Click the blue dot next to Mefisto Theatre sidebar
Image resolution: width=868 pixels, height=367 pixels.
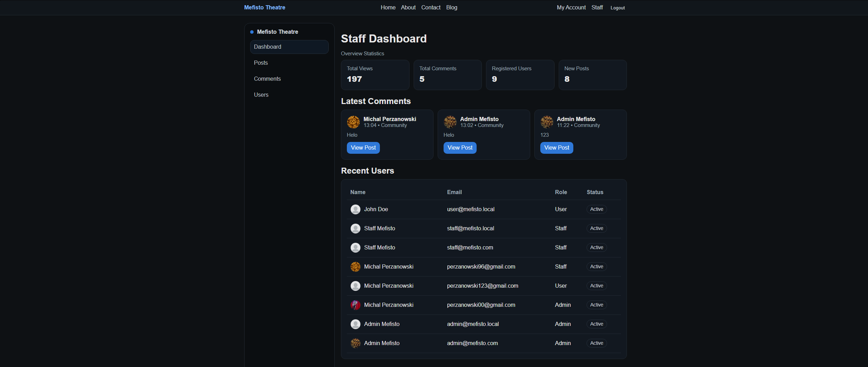pyautogui.click(x=251, y=32)
